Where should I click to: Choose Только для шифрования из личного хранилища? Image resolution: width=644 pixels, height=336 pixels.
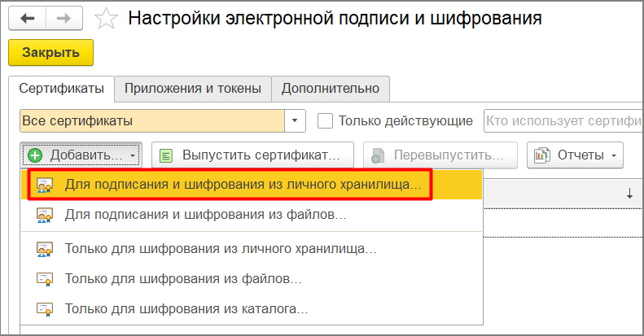click(x=252, y=249)
